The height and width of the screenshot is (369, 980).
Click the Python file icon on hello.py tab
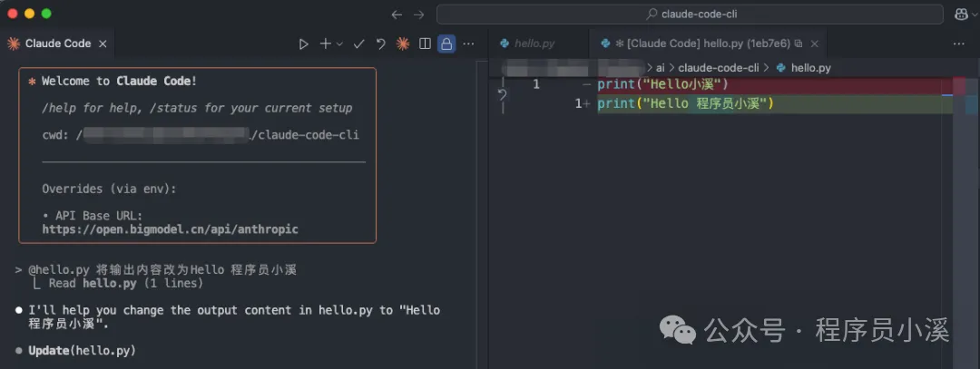(x=504, y=44)
